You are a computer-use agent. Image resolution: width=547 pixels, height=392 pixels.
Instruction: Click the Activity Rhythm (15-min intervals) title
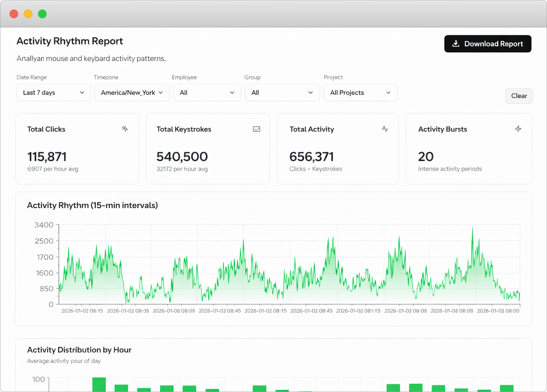(92, 205)
